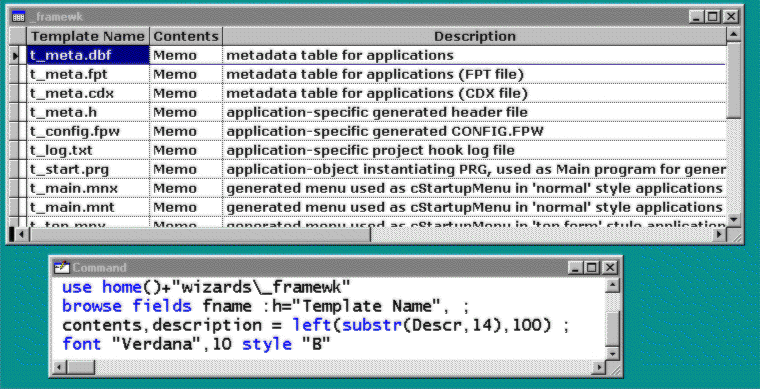Open the Memo field of t_meta.fpt row
This screenshot has width=760, height=389.
pyautogui.click(x=186, y=74)
